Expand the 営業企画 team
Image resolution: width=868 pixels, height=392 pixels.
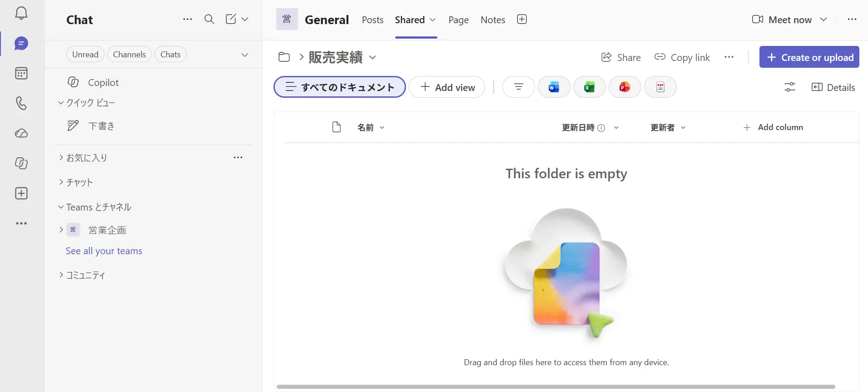coord(61,230)
